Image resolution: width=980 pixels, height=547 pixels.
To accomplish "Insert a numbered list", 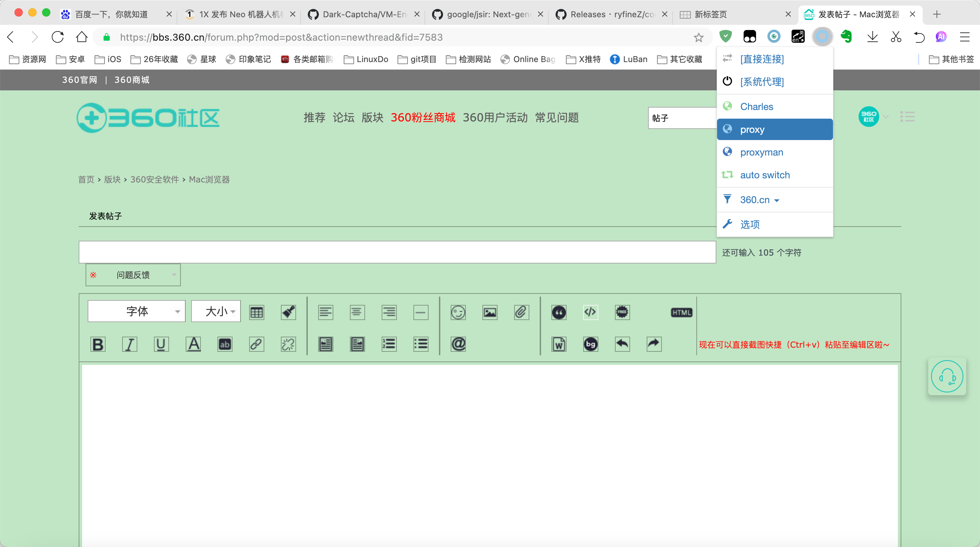I will point(389,344).
